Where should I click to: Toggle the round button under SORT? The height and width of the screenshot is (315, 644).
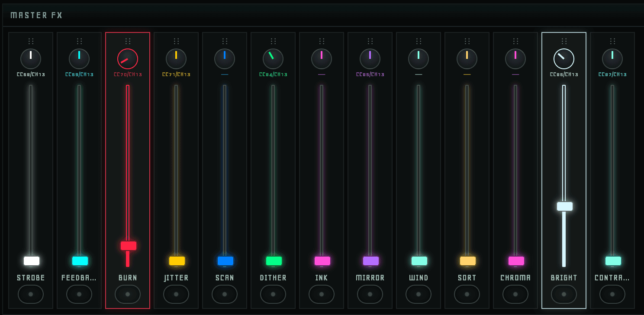pyautogui.click(x=467, y=294)
